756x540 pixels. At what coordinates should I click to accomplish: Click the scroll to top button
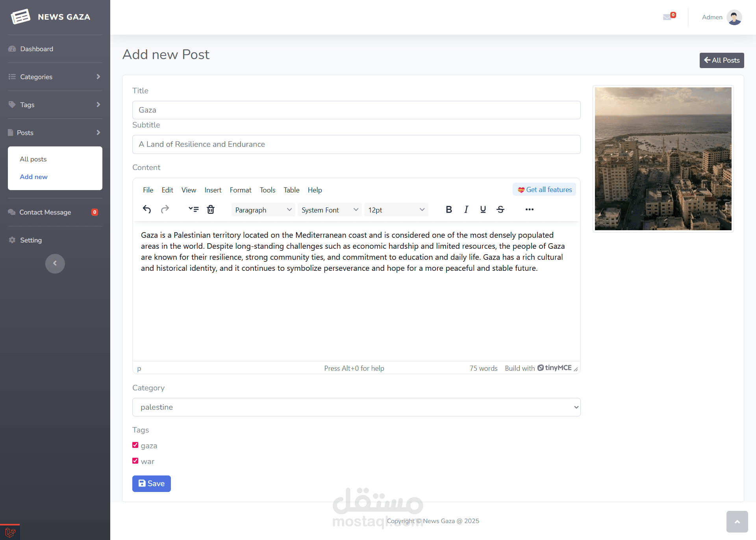pyautogui.click(x=737, y=522)
